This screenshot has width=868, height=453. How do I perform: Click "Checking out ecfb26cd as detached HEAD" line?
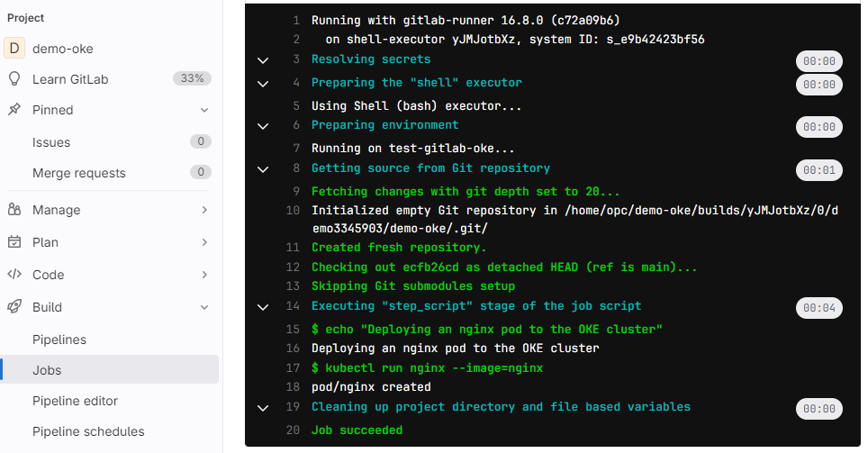[x=504, y=267]
